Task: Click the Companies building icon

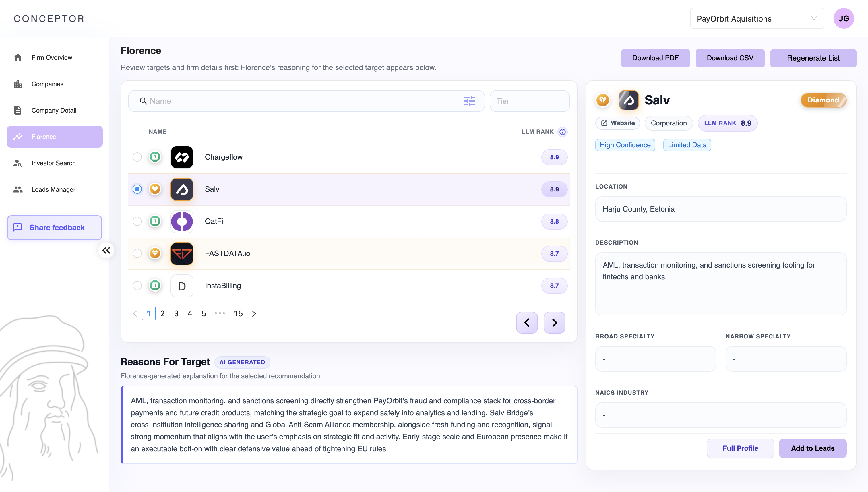Action: (x=18, y=84)
